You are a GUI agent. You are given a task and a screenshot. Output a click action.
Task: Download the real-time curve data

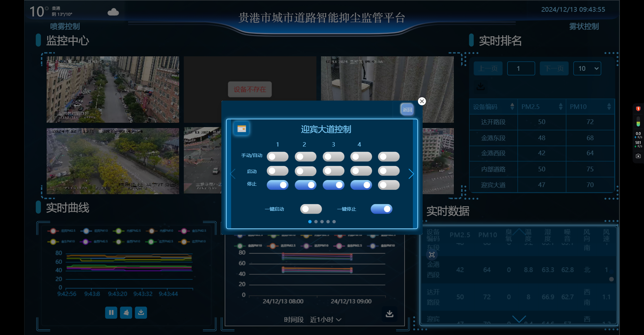point(141,313)
